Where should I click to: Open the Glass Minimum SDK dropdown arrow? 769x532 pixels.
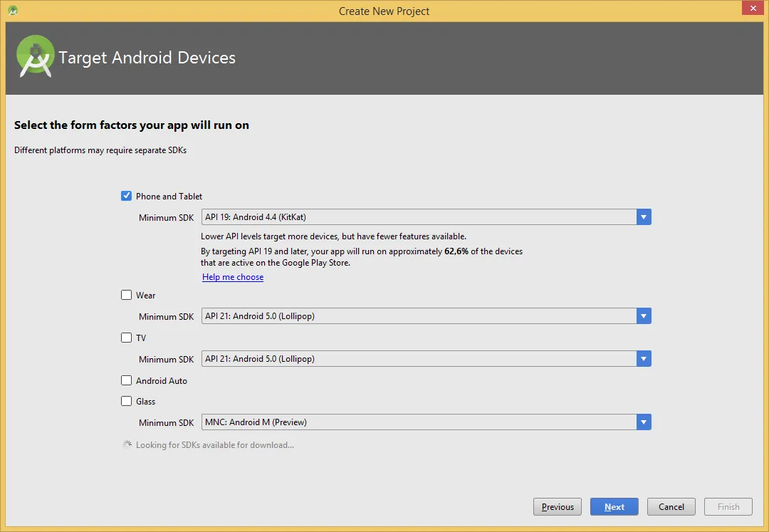pyautogui.click(x=644, y=422)
